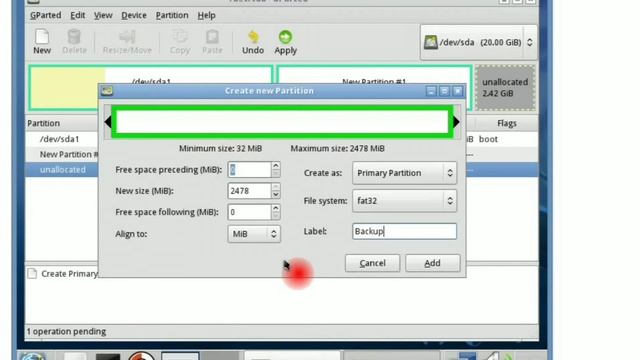This screenshot has width=640, height=360.
Task: Select the unallocated row in partition list
Action: pos(61,170)
